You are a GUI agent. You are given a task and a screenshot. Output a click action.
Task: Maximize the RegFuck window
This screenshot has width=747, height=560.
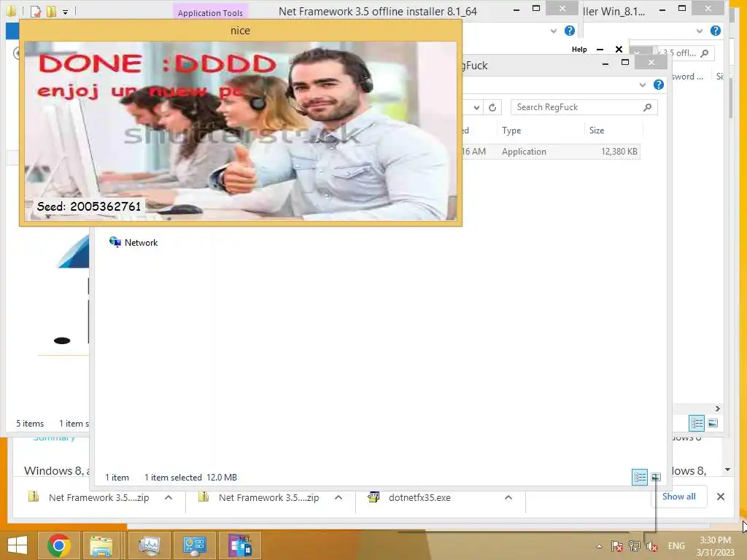tap(625, 63)
